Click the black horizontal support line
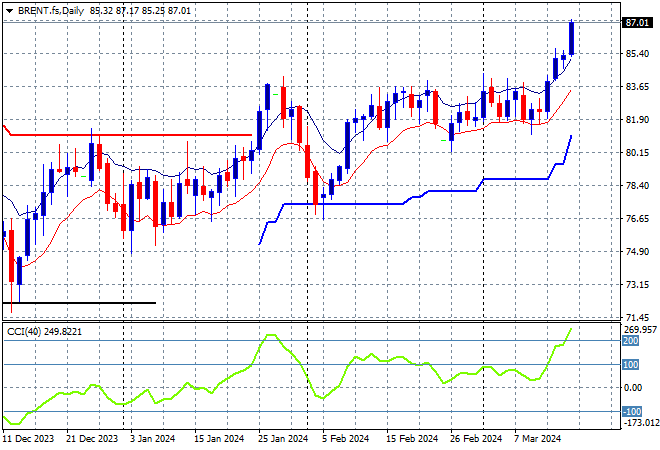Screen dimensions: 660x450 click(80, 302)
